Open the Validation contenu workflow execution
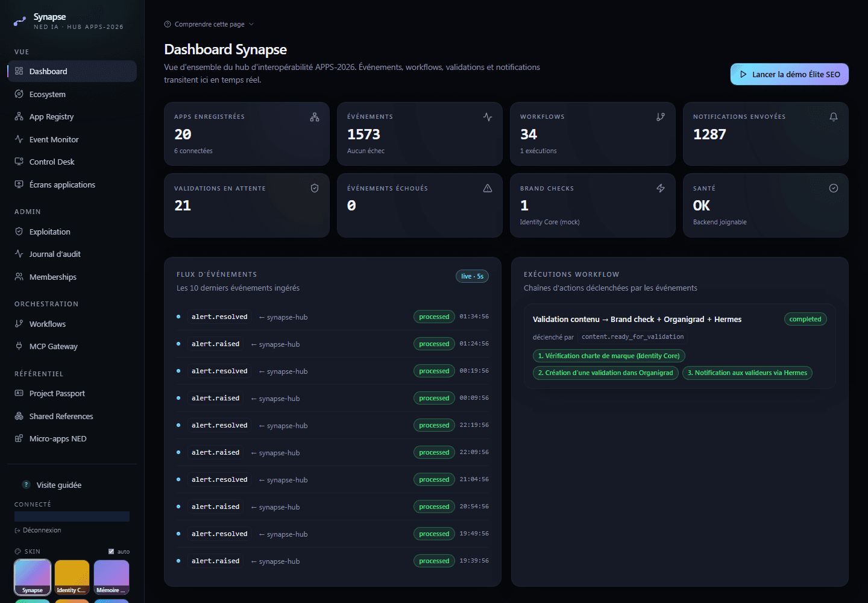868x603 pixels. pyautogui.click(x=680, y=346)
